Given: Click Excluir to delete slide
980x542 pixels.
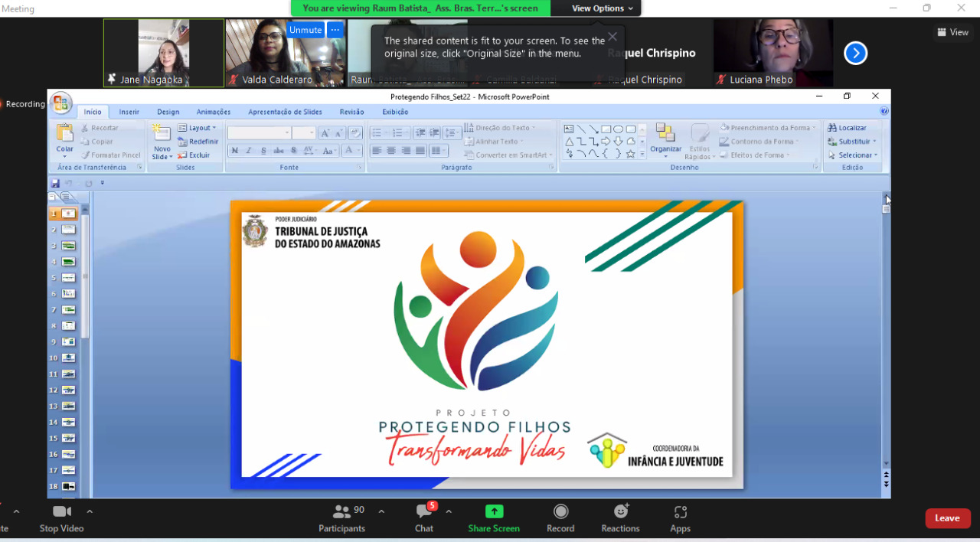Looking at the screenshot, I should point(194,155).
